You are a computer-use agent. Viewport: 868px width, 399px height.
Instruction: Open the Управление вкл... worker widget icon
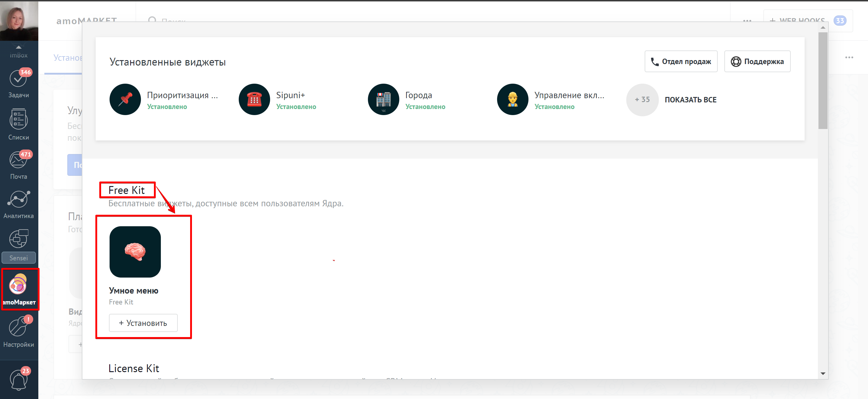(x=512, y=99)
